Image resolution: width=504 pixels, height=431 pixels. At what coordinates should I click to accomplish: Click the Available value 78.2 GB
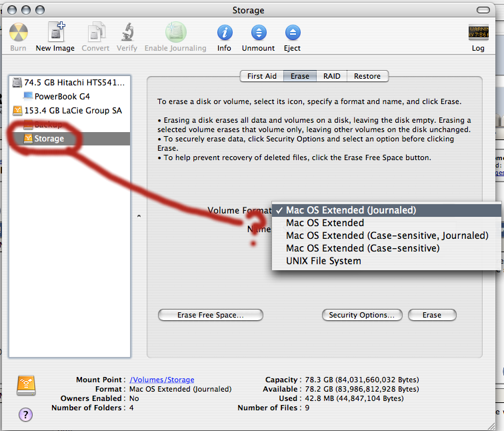tap(362, 389)
